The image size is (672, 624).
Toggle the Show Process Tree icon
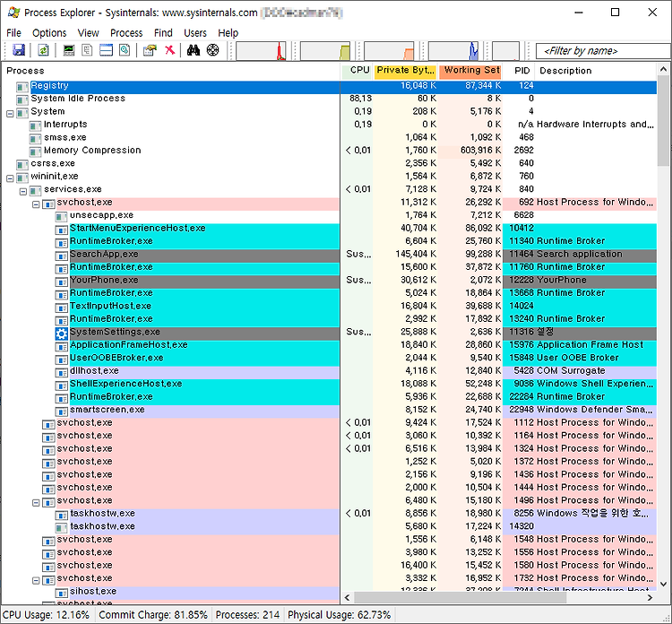[87, 50]
